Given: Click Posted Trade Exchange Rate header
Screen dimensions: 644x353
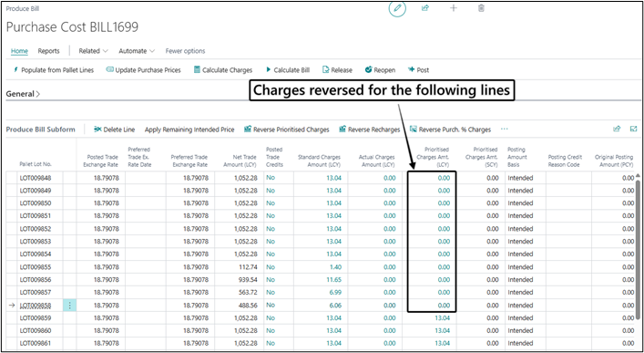Looking at the screenshot, I should coord(100,161).
